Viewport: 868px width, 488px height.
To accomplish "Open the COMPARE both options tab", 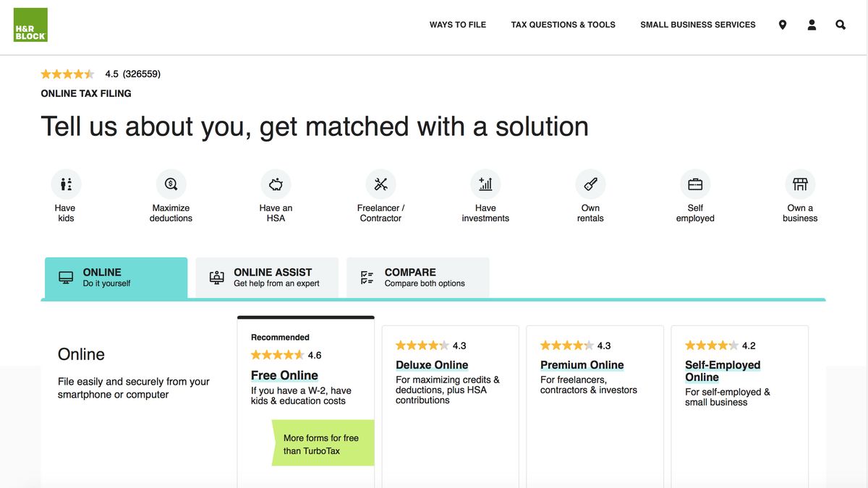I will tap(417, 277).
